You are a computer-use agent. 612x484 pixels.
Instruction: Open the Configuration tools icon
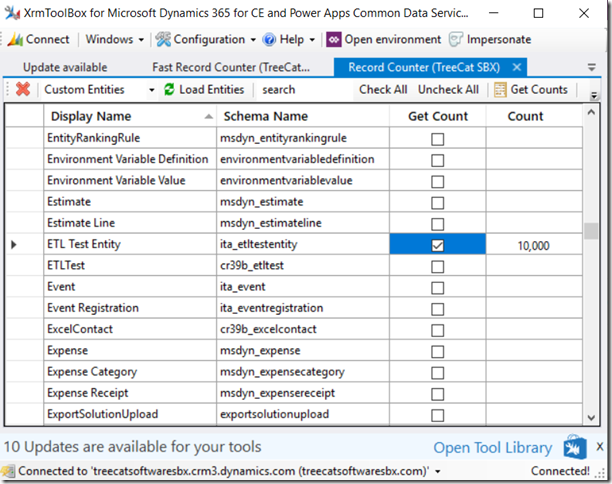pyautogui.click(x=163, y=39)
